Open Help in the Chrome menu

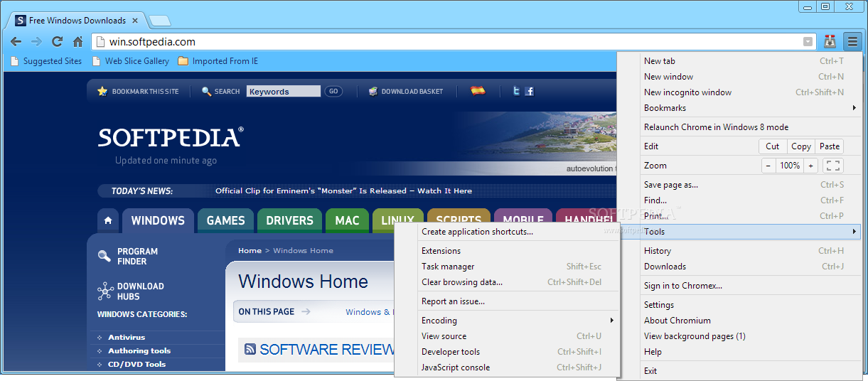pyautogui.click(x=739, y=352)
